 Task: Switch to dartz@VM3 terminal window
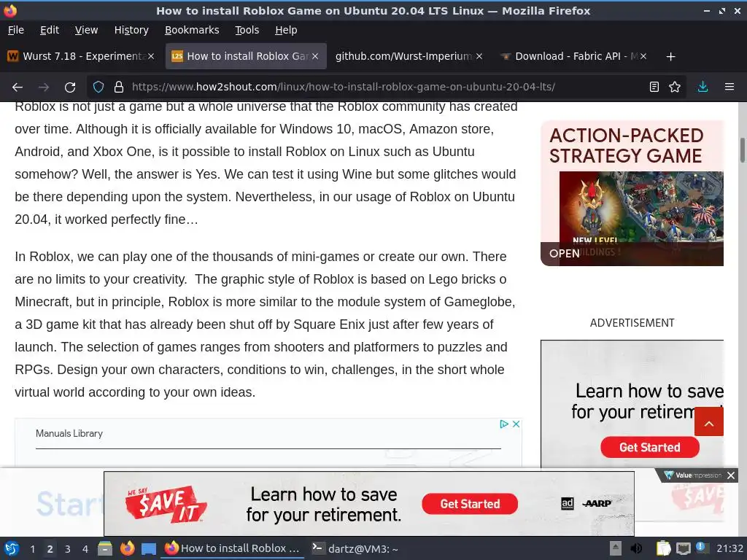355,548
